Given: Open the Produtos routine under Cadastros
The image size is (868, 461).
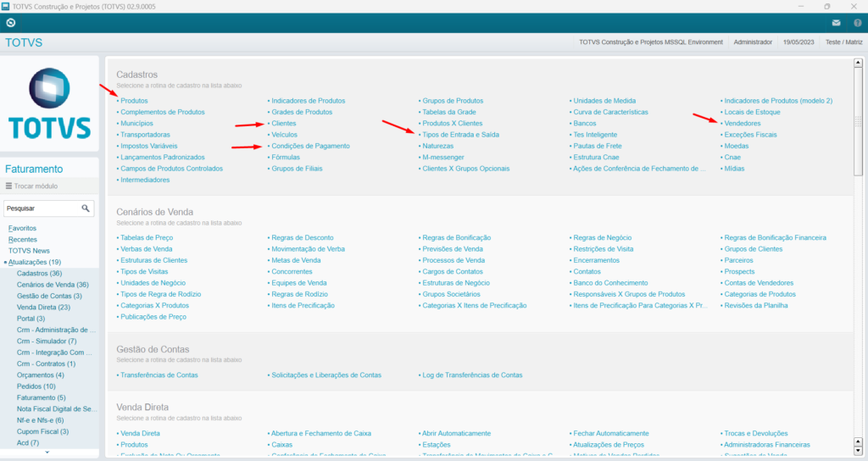Looking at the screenshot, I should 134,101.
